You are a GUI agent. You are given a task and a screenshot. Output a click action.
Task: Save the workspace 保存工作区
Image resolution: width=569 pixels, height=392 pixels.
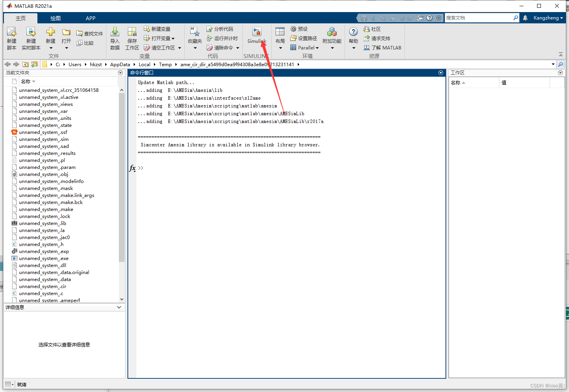(132, 38)
